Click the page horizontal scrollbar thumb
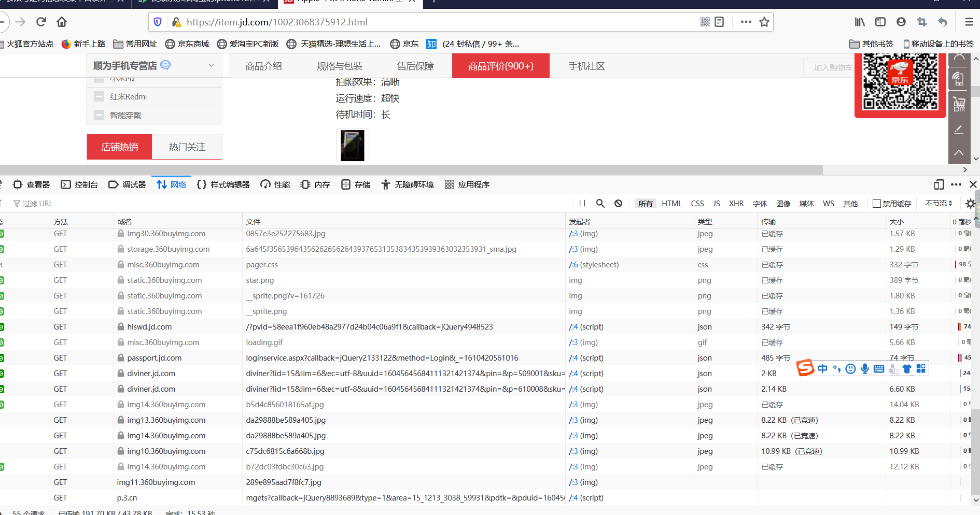Image resolution: width=980 pixels, height=515 pixels. (411, 170)
